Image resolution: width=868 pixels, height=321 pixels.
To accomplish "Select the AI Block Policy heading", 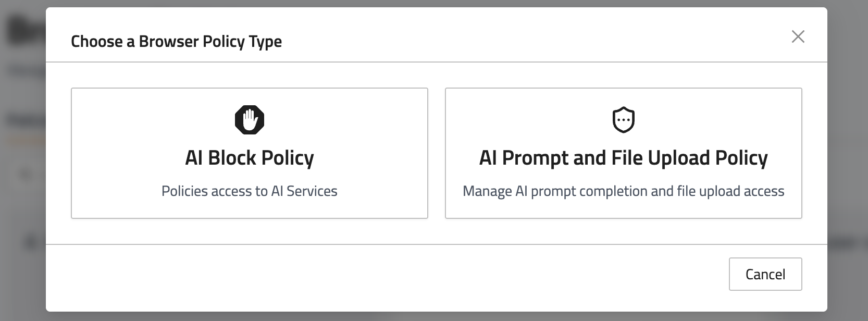I will click(x=250, y=158).
